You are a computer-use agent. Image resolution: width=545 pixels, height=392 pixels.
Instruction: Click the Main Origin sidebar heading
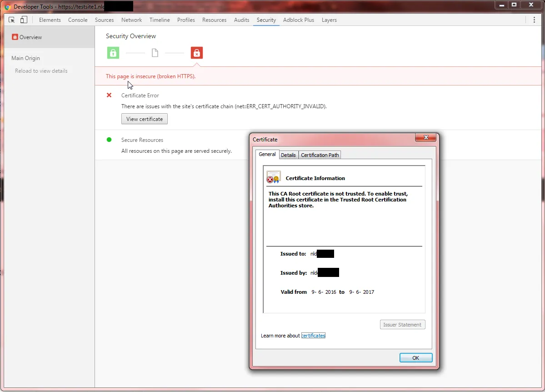point(25,58)
